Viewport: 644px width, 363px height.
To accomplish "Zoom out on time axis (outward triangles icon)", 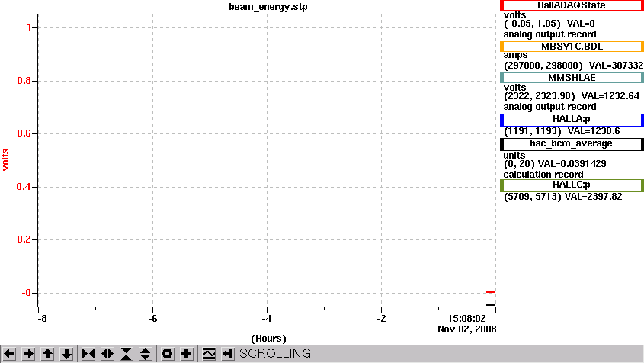I will [x=107, y=354].
